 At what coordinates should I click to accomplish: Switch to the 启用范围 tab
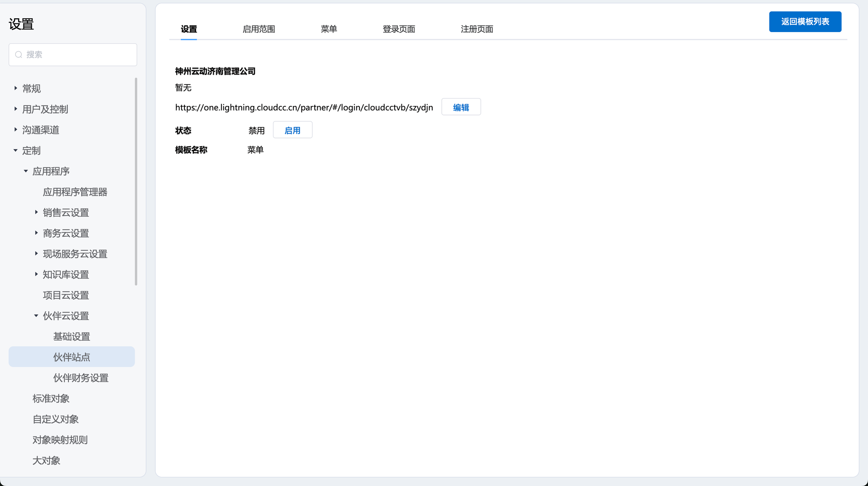pyautogui.click(x=259, y=29)
